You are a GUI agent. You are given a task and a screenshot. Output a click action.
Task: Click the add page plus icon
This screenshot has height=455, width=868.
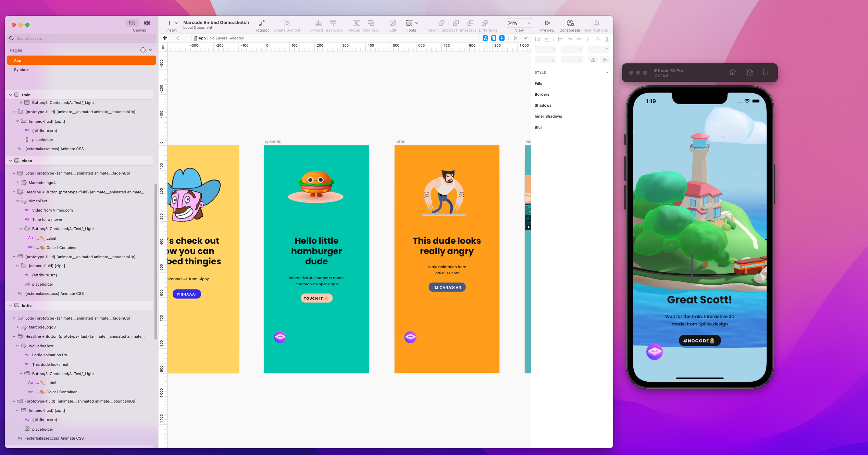pyautogui.click(x=143, y=50)
